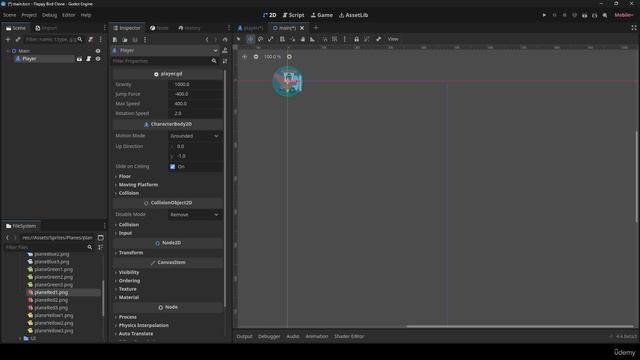Choose the Scale Mode tool

(271, 39)
